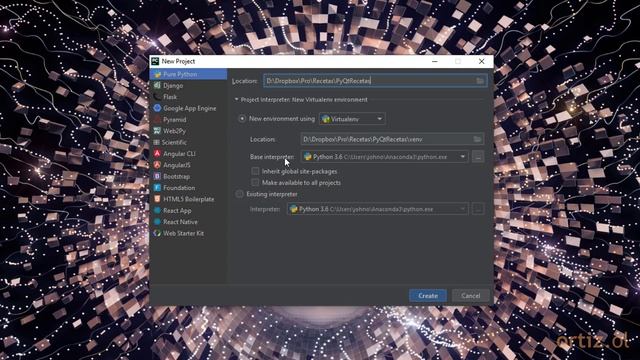Click the React Native icon

157,222
